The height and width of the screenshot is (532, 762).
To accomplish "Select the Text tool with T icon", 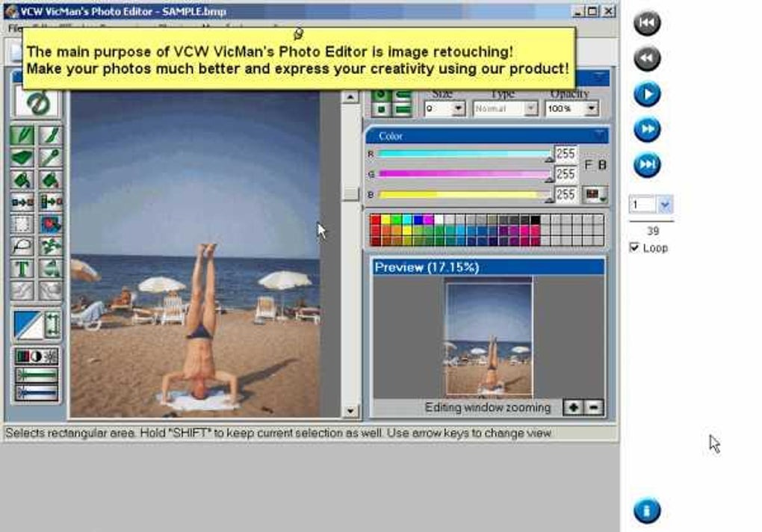I will tap(22, 269).
